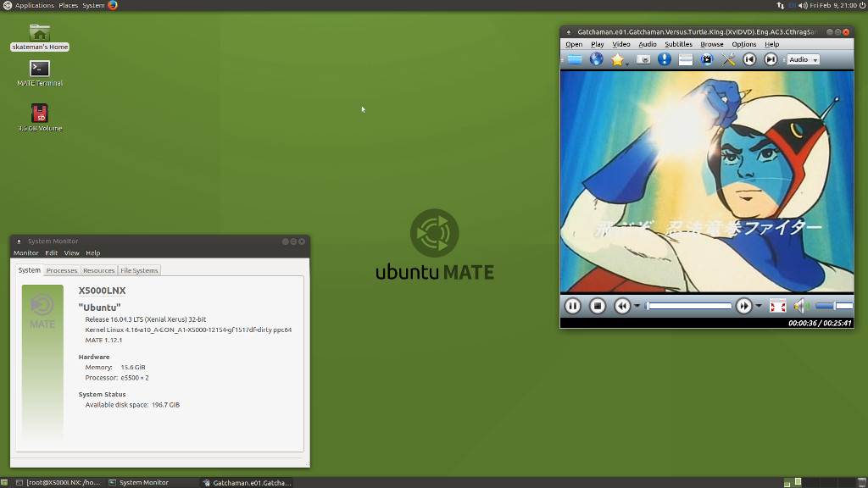The height and width of the screenshot is (488, 868).
Task: Toggle fullscreen with the red arrows icon
Action: tap(778, 306)
